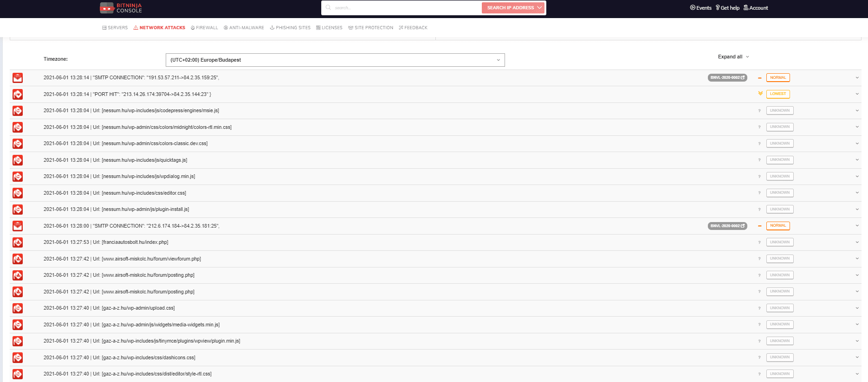The height and width of the screenshot is (382, 868).
Task: Click the magnifier icon in the search box
Action: click(x=328, y=7)
